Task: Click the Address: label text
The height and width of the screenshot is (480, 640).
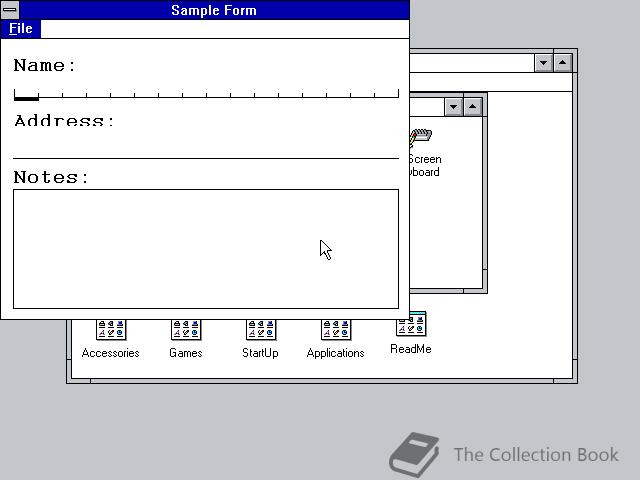Action: coord(64,120)
